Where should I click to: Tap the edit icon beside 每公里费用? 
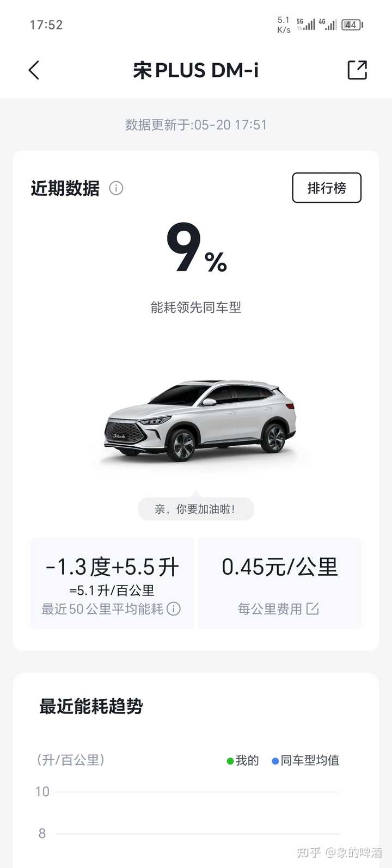(x=313, y=608)
